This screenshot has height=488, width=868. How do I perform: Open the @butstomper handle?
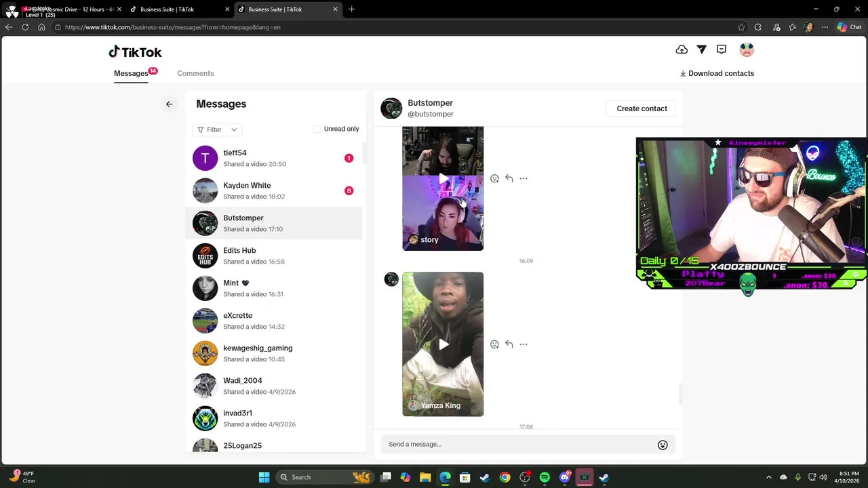(431, 114)
